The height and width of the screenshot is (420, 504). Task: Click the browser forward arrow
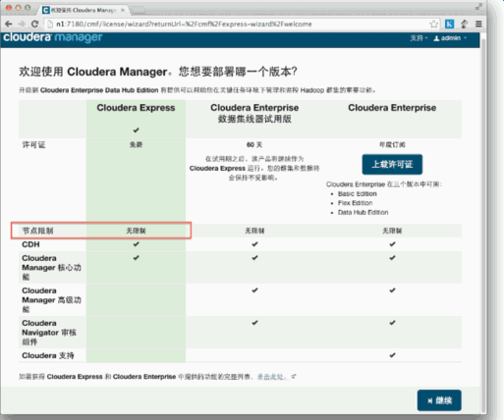click(x=22, y=24)
